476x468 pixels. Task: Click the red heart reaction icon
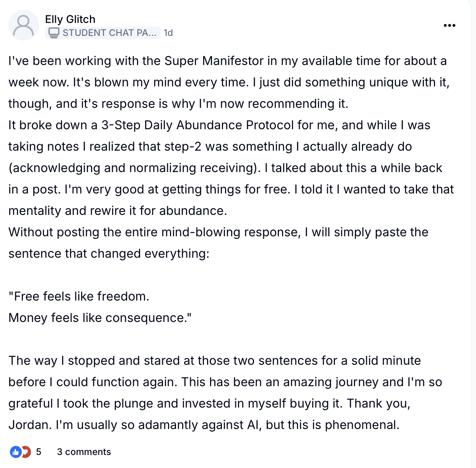tap(26, 452)
